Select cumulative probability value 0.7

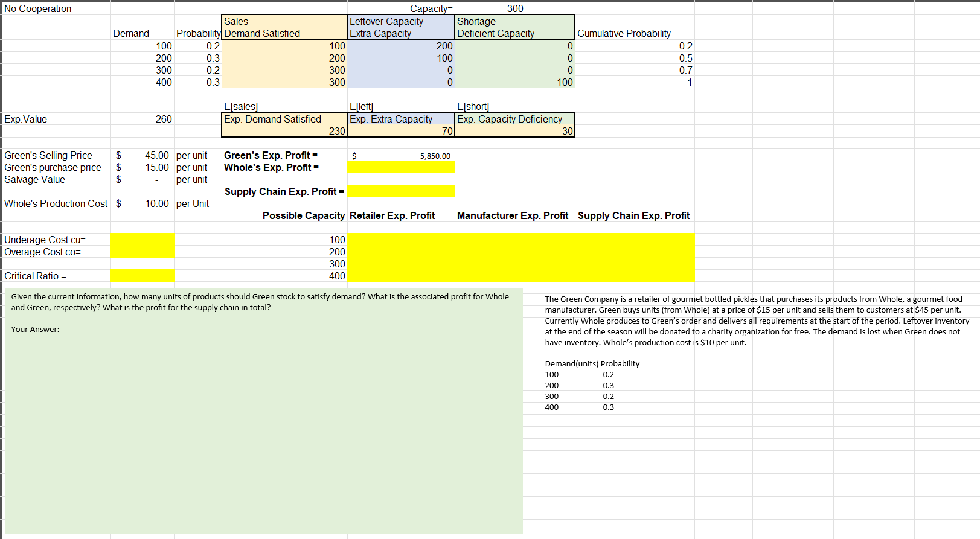[635, 70]
